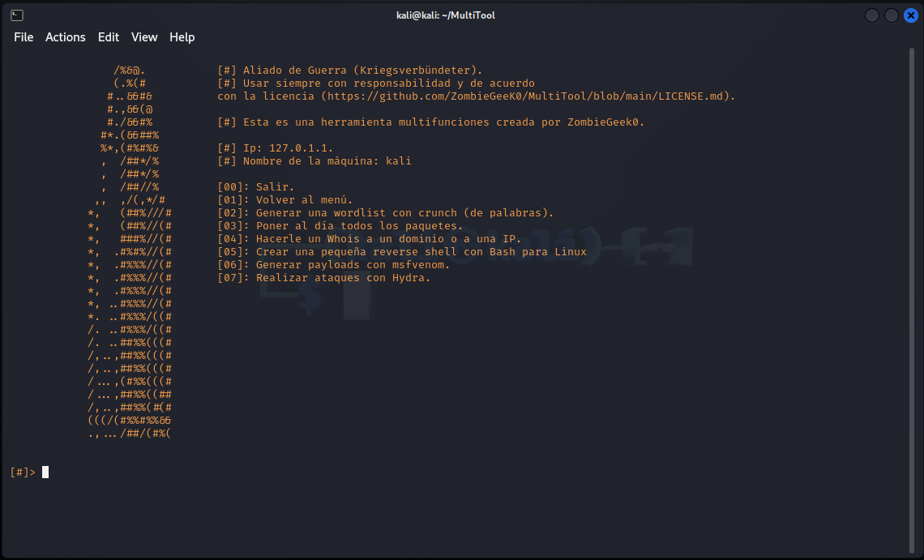Click the '[#]>' prompt text

(x=23, y=472)
